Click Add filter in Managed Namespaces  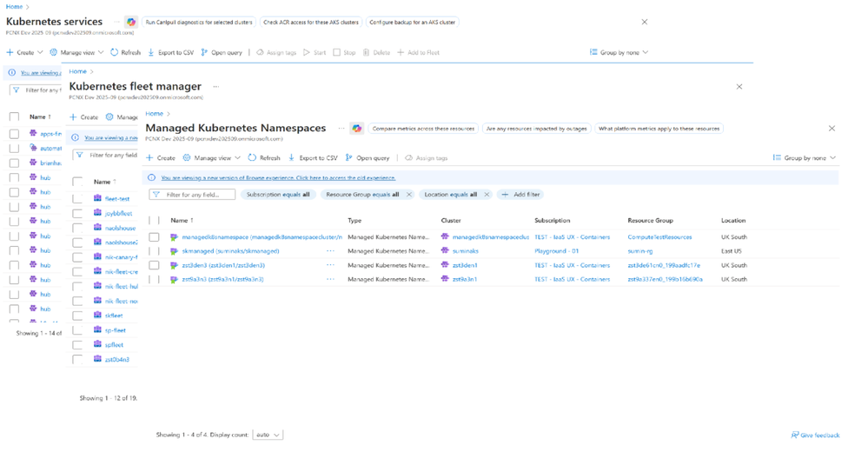520,195
